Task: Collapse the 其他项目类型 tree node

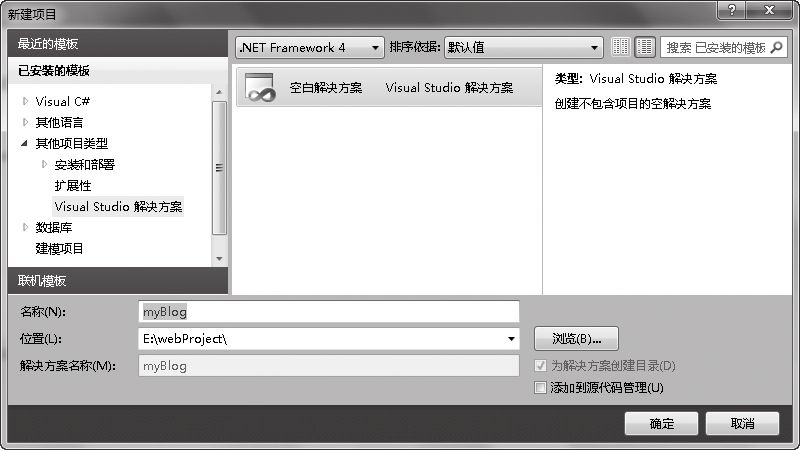Action: (x=24, y=143)
